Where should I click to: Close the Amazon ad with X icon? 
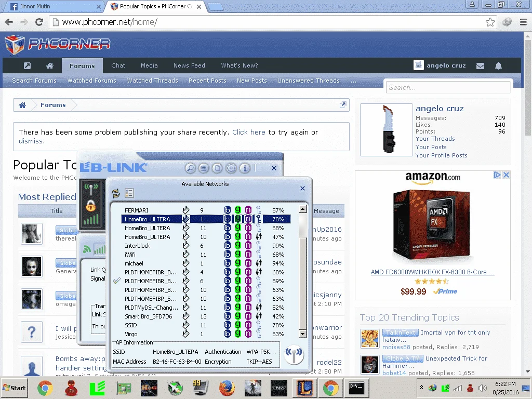(x=506, y=175)
